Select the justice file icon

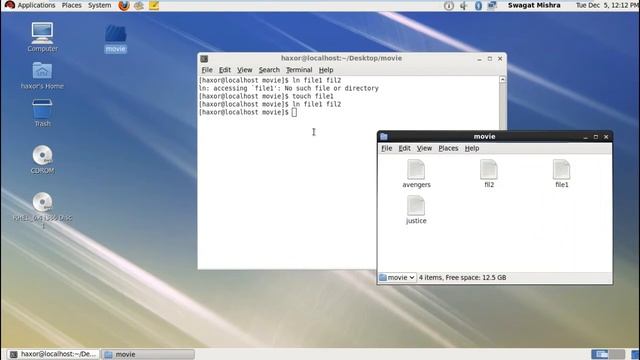coord(416,205)
